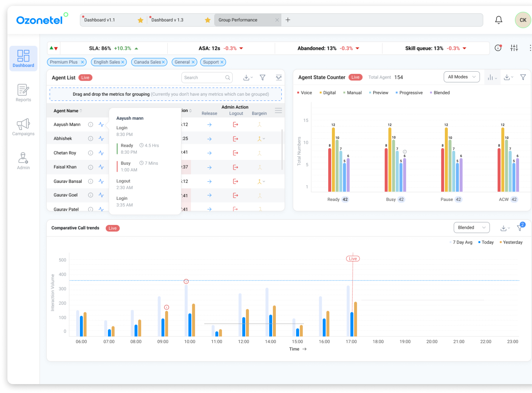Open Comparative Call trends download dropdown
This screenshot has height=393, width=532.
coord(505,228)
